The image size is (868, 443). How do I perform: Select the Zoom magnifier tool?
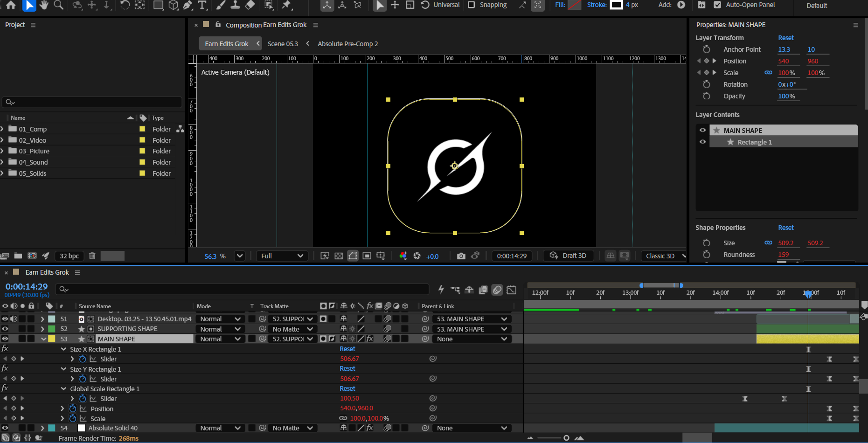(58, 5)
